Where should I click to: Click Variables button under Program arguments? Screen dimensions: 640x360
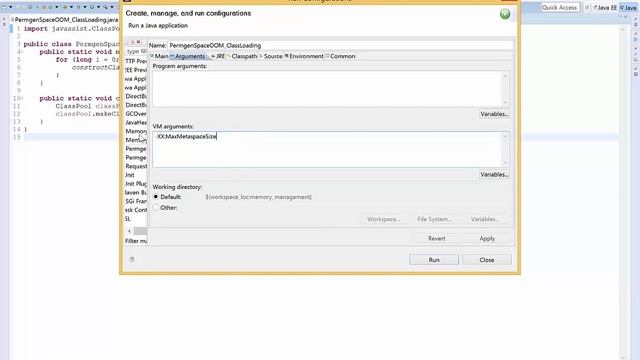(494, 114)
